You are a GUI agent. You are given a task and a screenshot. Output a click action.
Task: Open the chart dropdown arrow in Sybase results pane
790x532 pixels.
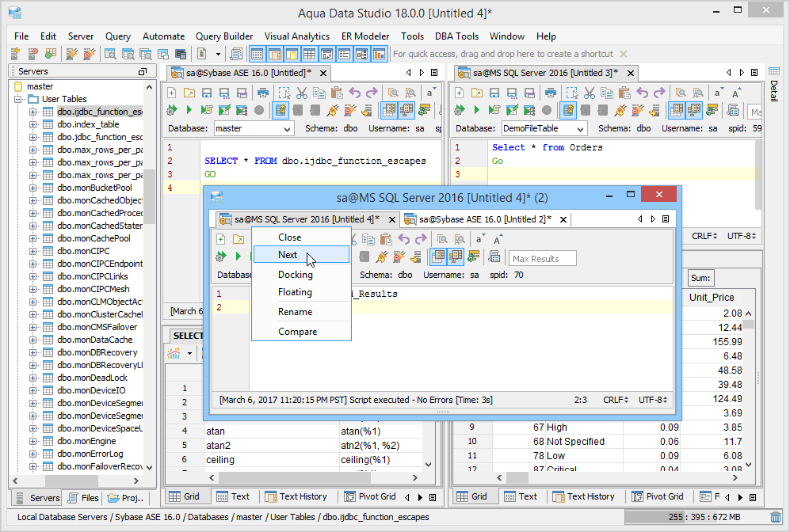point(189,353)
